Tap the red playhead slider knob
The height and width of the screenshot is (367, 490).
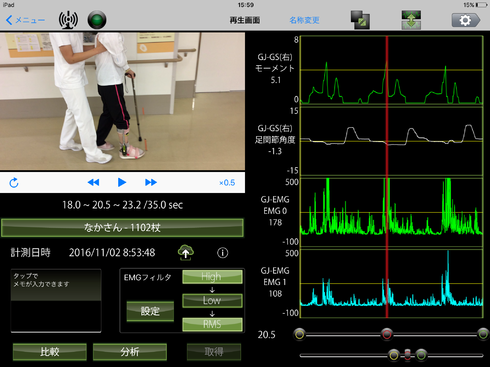tap(387, 334)
